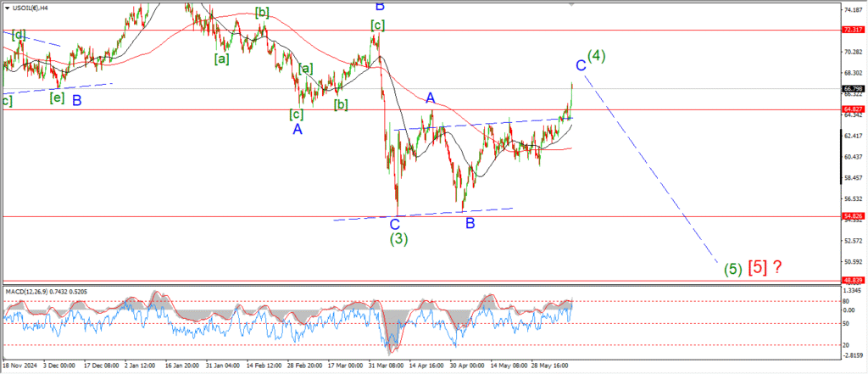The image size is (868, 374).
Task: Click the green [e] wave label
Action: click(x=57, y=98)
